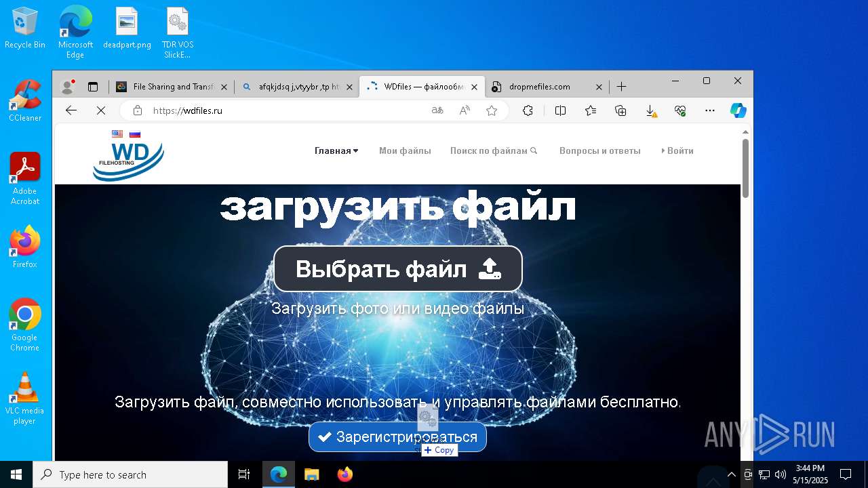Image resolution: width=868 pixels, height=488 pixels.
Task: Click the Выбрать файл upload button
Action: point(398,269)
